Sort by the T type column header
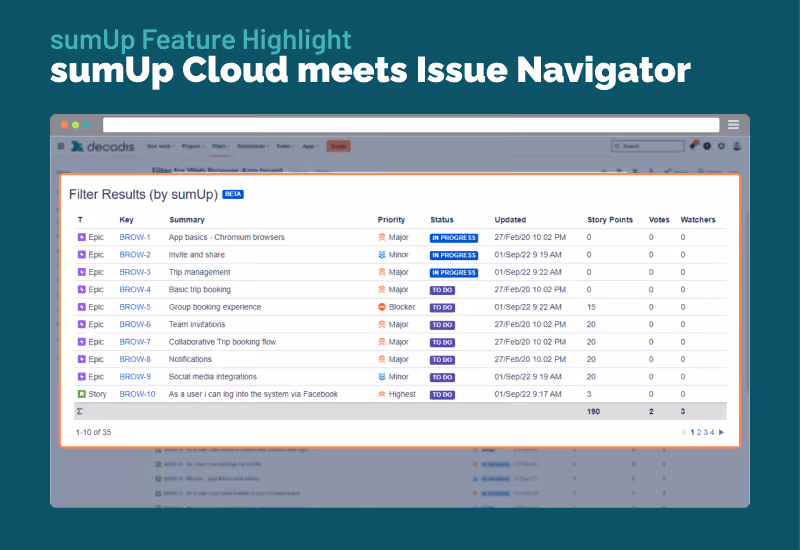Screen dimensions: 800x550 point(80,220)
